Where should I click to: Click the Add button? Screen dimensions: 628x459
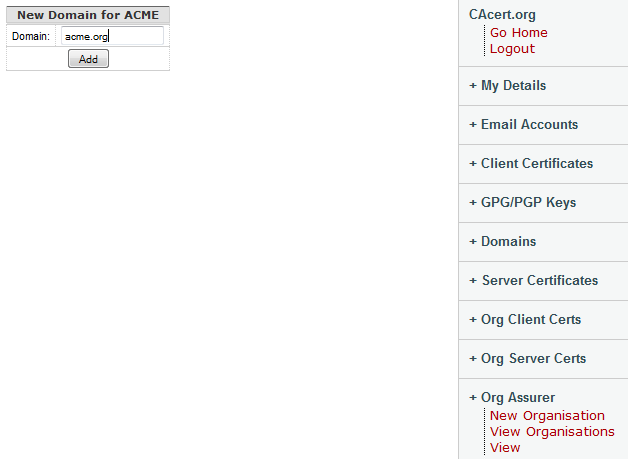88,59
